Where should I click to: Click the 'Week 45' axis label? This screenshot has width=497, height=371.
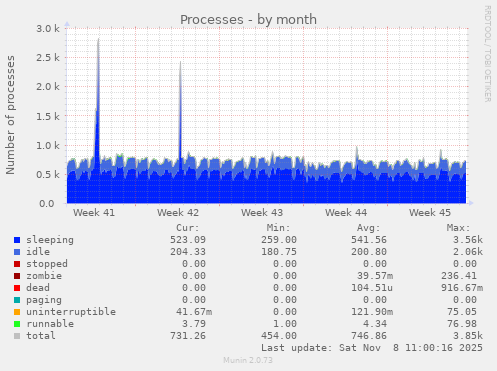[x=430, y=213]
